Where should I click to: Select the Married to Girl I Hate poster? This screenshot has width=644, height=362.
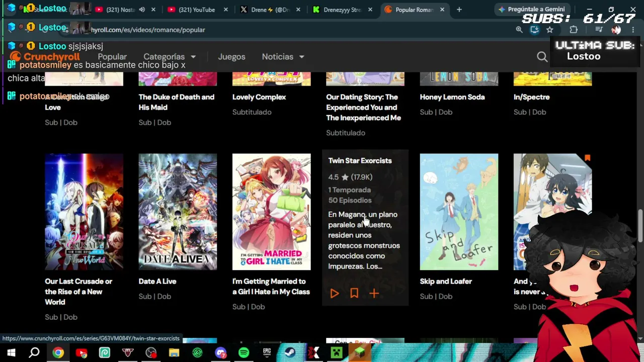coord(272,212)
